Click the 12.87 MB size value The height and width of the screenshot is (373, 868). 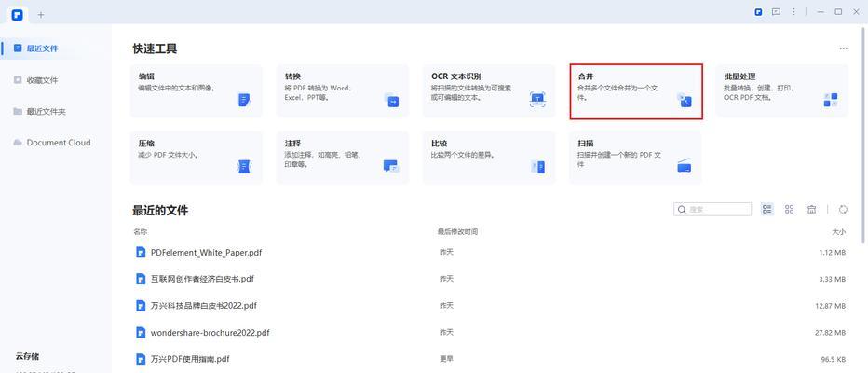pyautogui.click(x=831, y=306)
